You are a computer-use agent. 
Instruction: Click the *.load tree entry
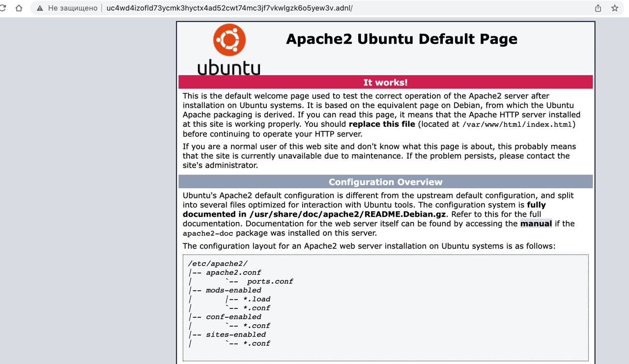pyautogui.click(x=257, y=299)
